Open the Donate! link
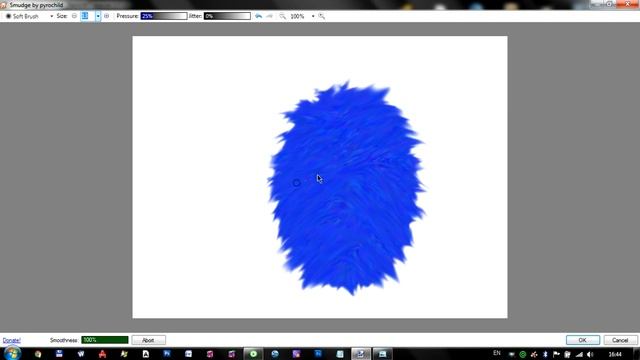The image size is (640, 360). coord(11,340)
